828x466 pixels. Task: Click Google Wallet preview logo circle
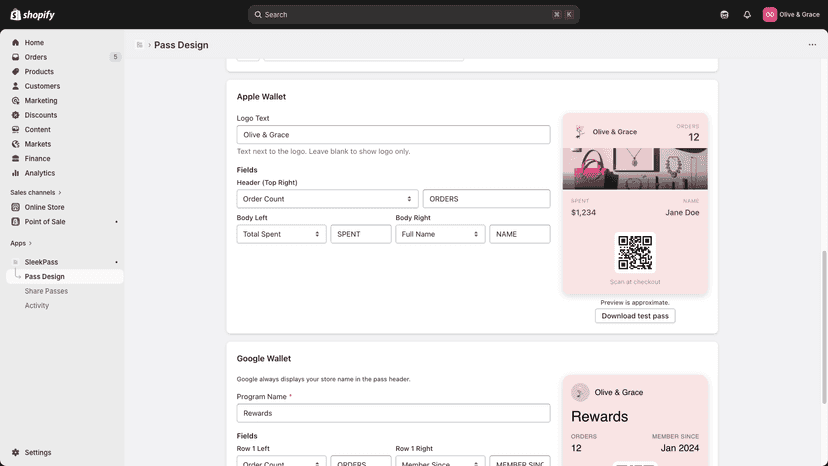(580, 393)
